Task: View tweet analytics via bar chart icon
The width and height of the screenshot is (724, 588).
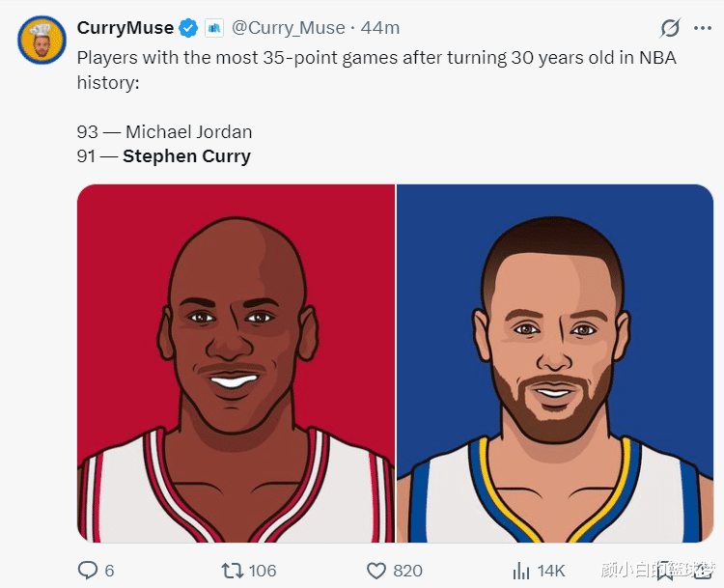Action: coord(521,571)
